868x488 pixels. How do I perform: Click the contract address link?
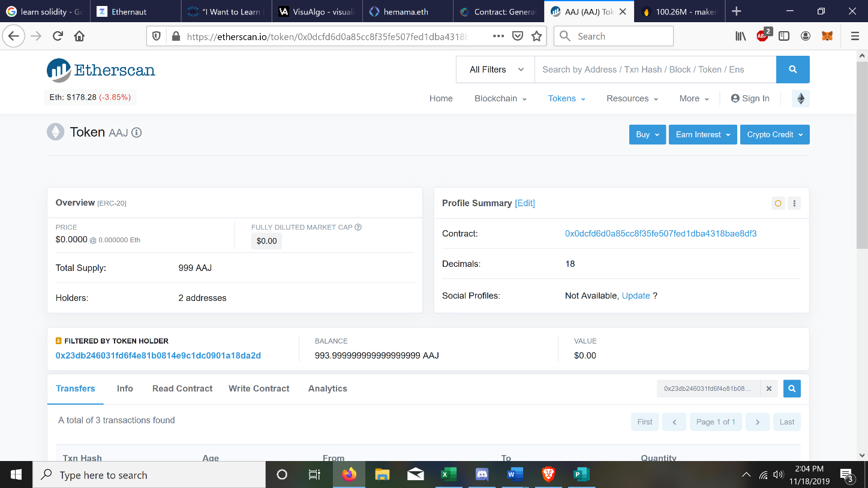660,234
